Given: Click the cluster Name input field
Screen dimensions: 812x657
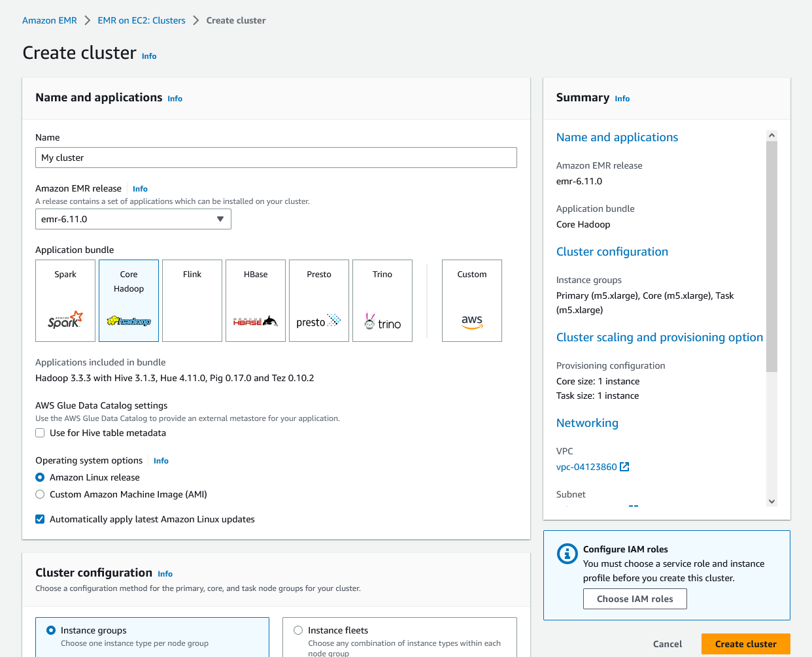Looking at the screenshot, I should (276, 158).
